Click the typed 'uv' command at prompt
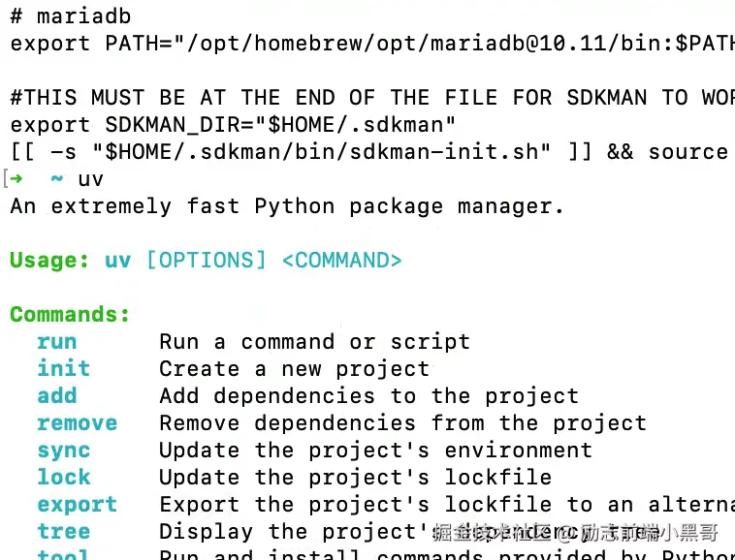Image resolution: width=735 pixels, height=560 pixels. 90,179
